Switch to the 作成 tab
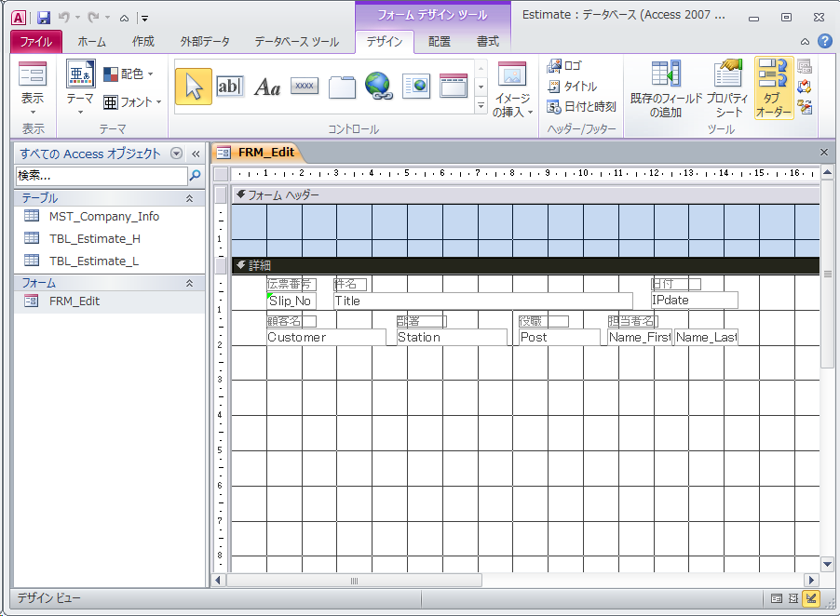The height and width of the screenshot is (616, 840). [x=143, y=41]
